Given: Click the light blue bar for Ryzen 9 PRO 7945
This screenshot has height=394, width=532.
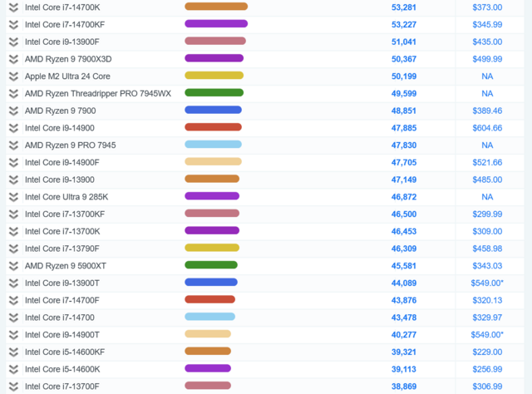Looking at the screenshot, I should click(x=213, y=145).
